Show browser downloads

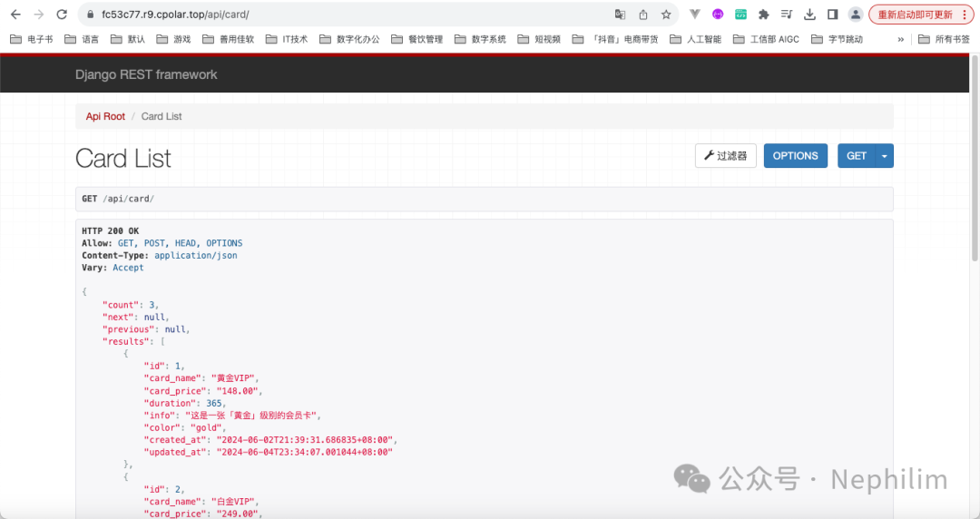tap(809, 15)
